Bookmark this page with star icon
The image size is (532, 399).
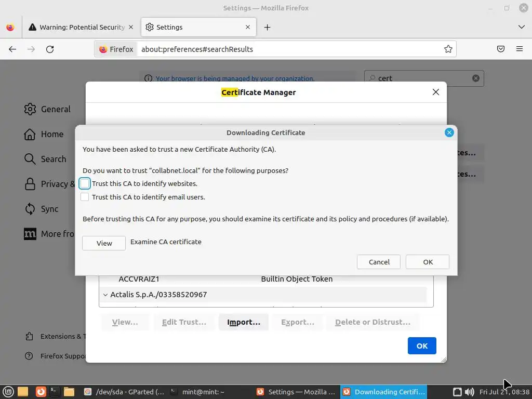pos(448,49)
